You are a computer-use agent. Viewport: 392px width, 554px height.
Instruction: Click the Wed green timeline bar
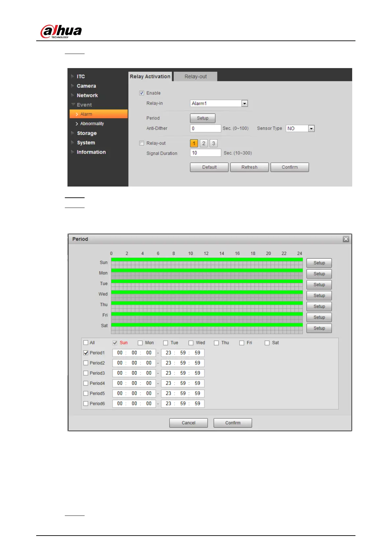tap(207, 292)
